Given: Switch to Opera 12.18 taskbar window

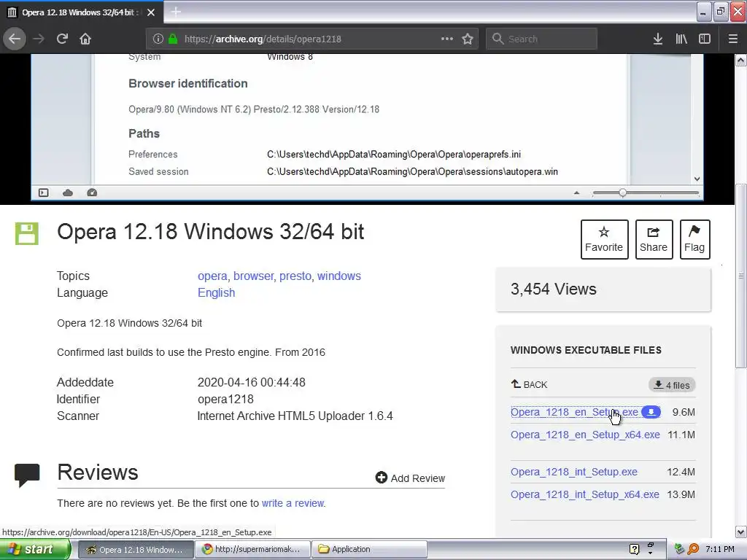Looking at the screenshot, I should click(x=135, y=550).
